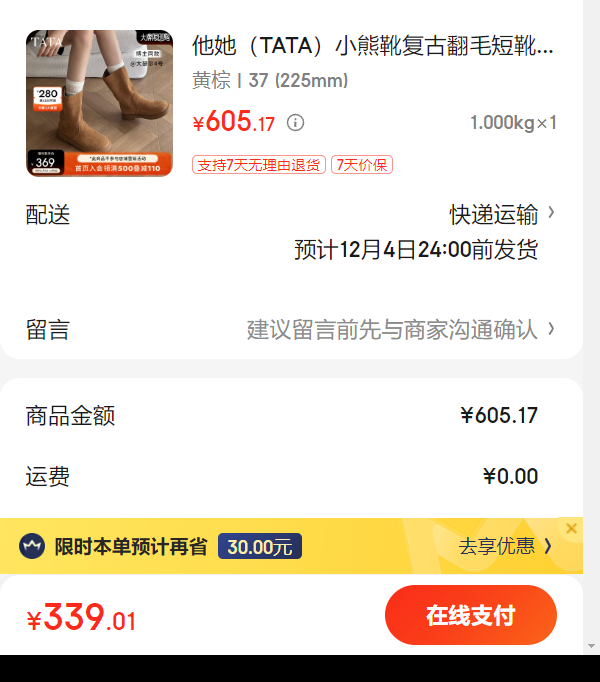Screen dimensions: 600x682
Task: Click the price info circle icon
Action: (295, 123)
